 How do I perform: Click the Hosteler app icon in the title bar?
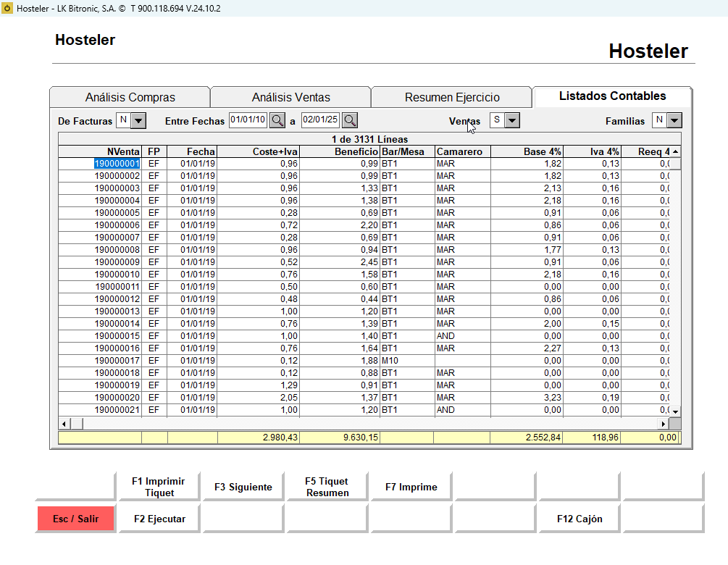pos(7,8)
